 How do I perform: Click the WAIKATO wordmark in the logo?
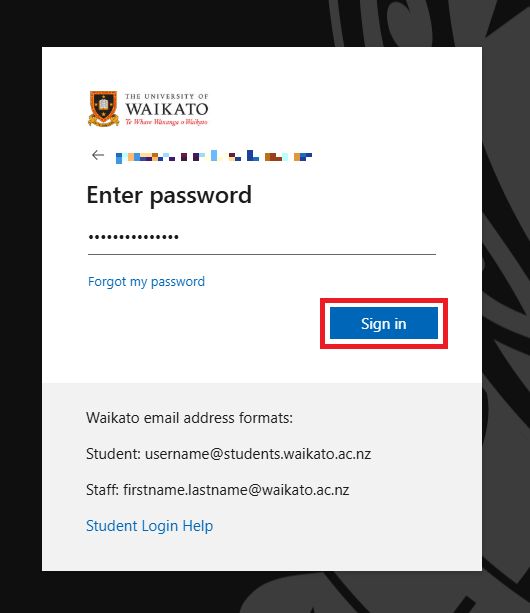click(167, 109)
